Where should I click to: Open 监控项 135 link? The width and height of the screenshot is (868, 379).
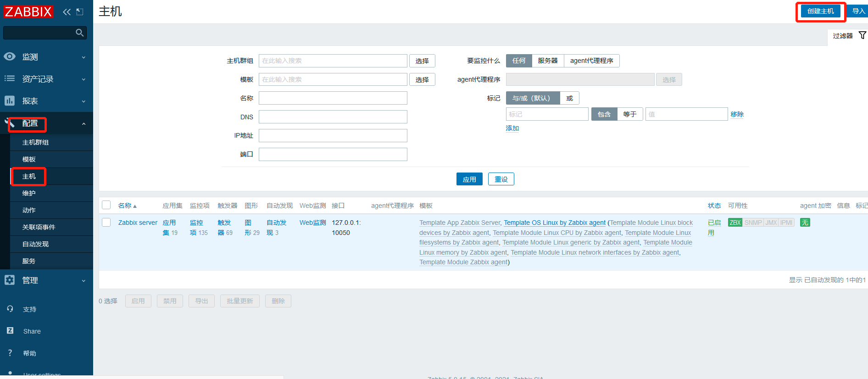point(196,228)
